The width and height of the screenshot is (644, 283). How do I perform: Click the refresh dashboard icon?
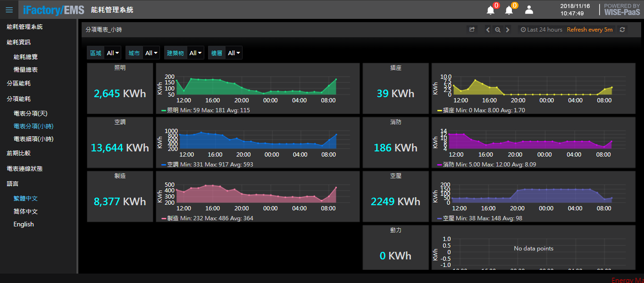coord(622,30)
